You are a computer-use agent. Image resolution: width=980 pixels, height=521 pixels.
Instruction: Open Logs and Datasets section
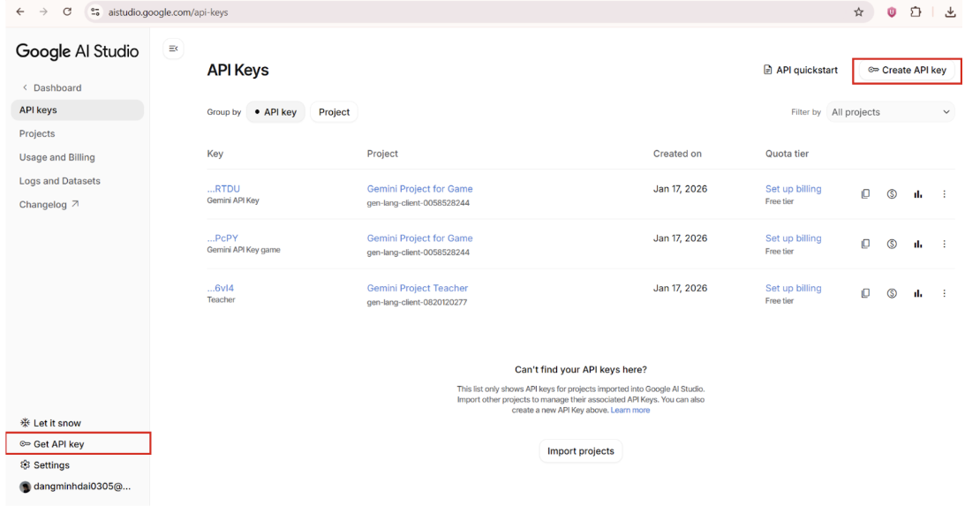pos(59,181)
